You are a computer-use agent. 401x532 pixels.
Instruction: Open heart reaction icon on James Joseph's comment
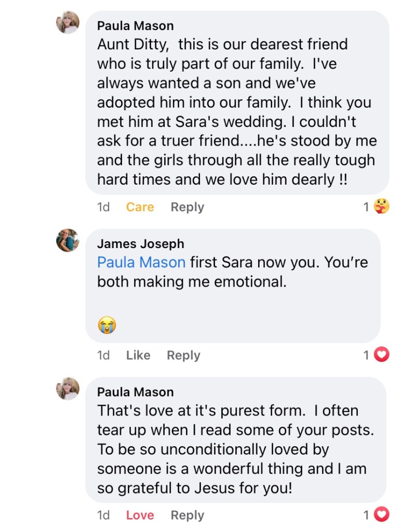point(382,355)
